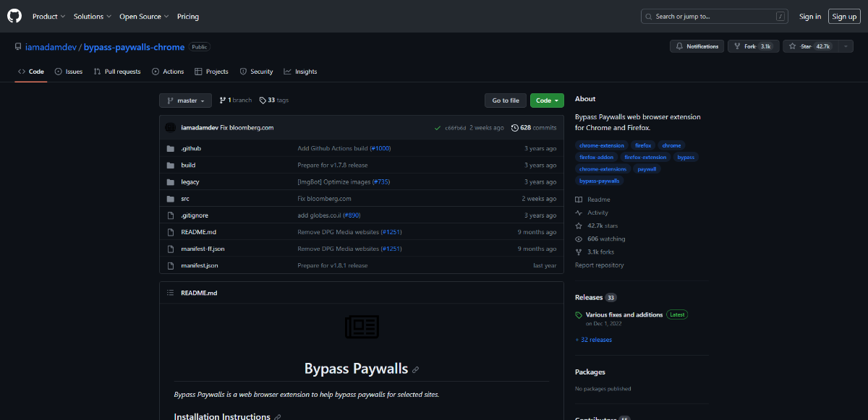Click the Report repository link

(599, 265)
